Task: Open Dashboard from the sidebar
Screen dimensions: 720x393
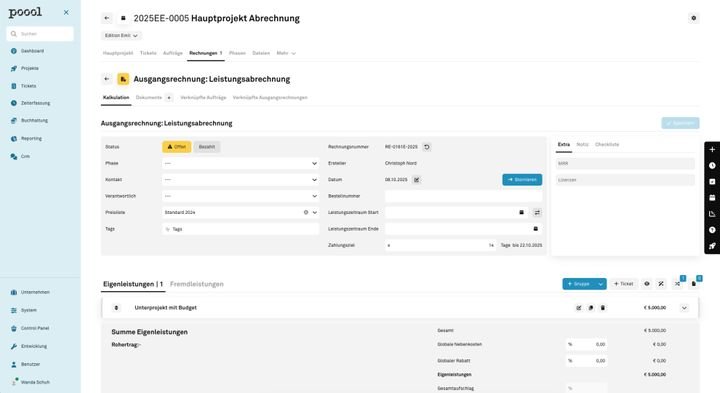Action: pos(32,51)
